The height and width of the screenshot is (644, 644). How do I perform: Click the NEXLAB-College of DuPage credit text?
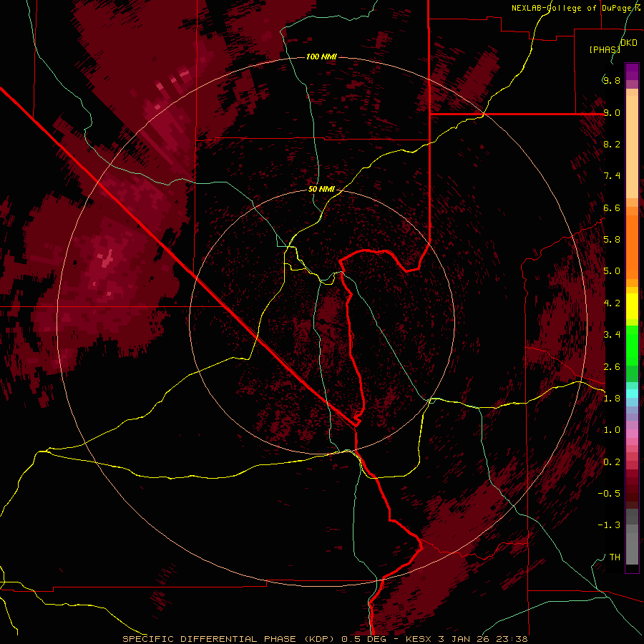(574, 8)
